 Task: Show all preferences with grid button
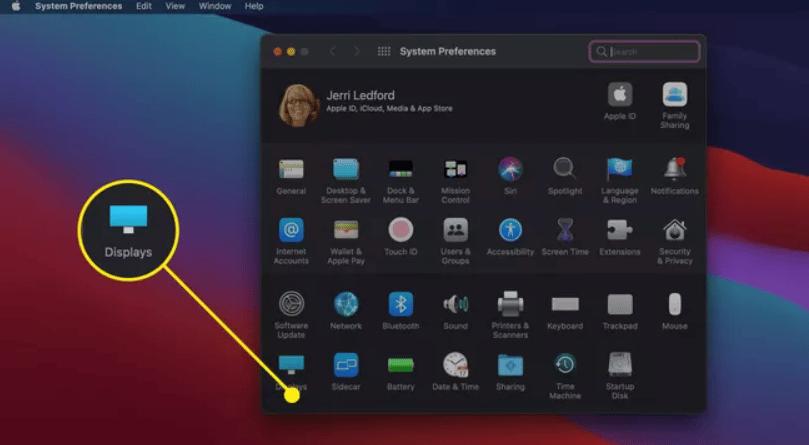pyautogui.click(x=384, y=51)
